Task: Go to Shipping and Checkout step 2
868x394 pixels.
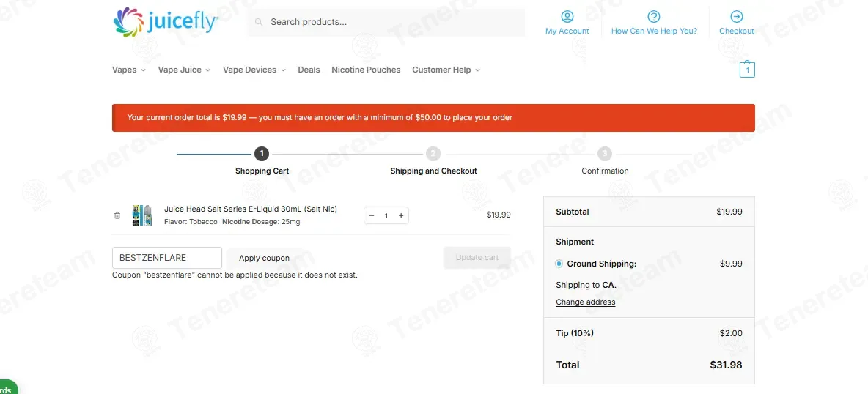Action: tap(433, 161)
